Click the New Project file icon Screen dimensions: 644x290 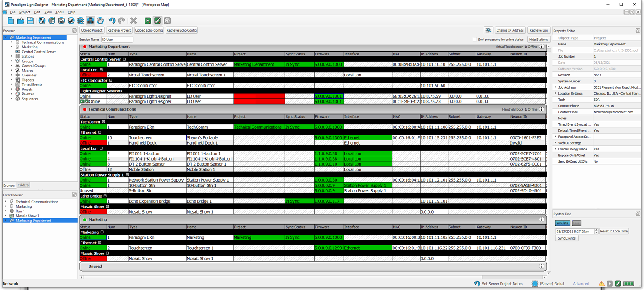(x=11, y=21)
